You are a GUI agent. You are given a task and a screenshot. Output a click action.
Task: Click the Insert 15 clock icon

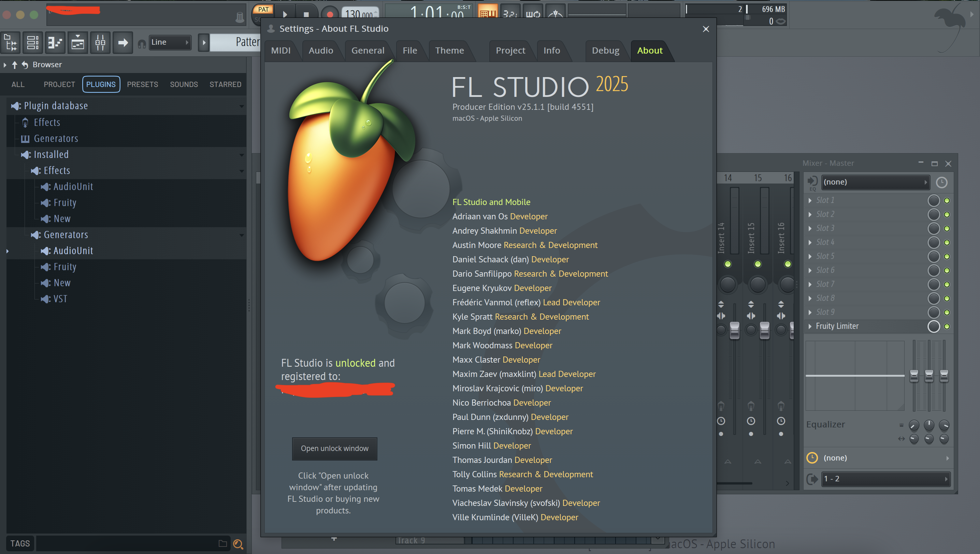tap(751, 421)
